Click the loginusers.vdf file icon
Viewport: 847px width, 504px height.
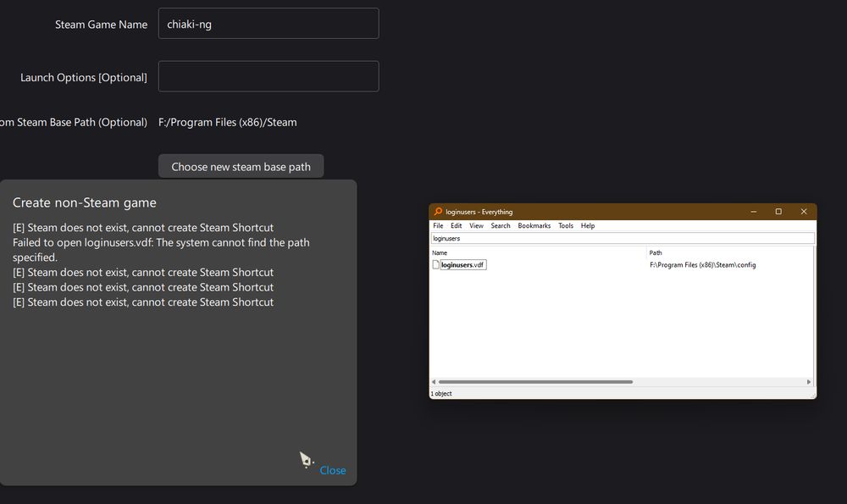pos(435,264)
